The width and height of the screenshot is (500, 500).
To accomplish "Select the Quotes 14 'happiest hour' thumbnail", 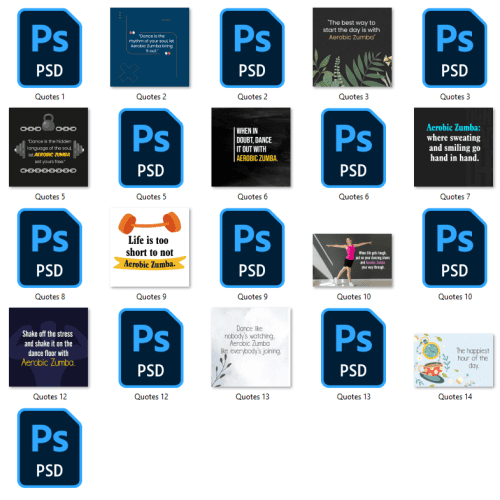I will pos(454,360).
